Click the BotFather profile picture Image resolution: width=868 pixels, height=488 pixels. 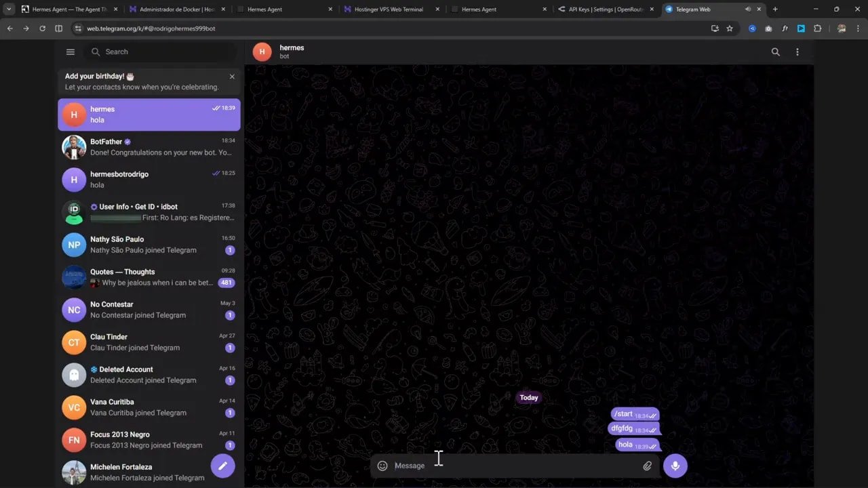(74, 147)
